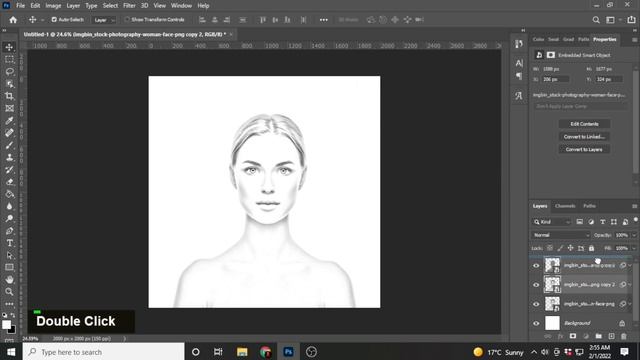Click the Edit Contents button
Viewport: 640px width, 360px height.
click(584, 124)
